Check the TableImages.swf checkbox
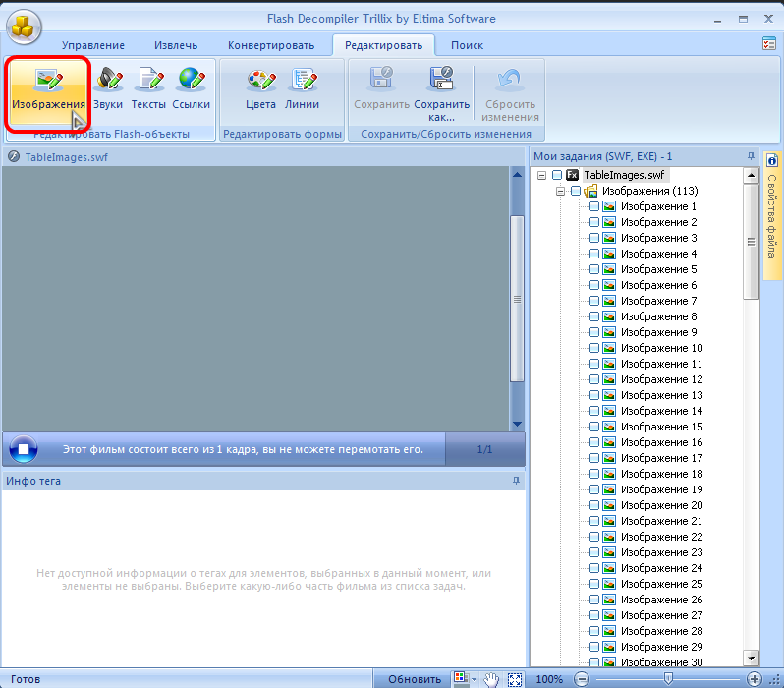This screenshot has width=784, height=688. coord(557,175)
